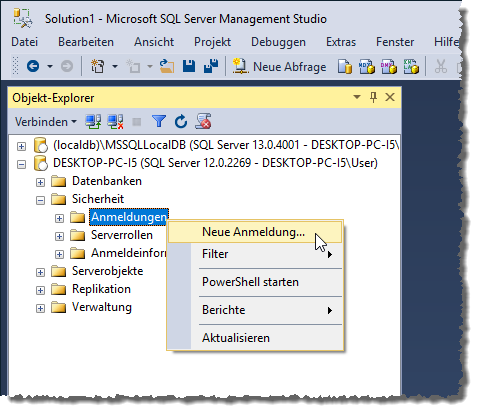
Task: Expand the Serverrollen folder
Action: point(59,236)
